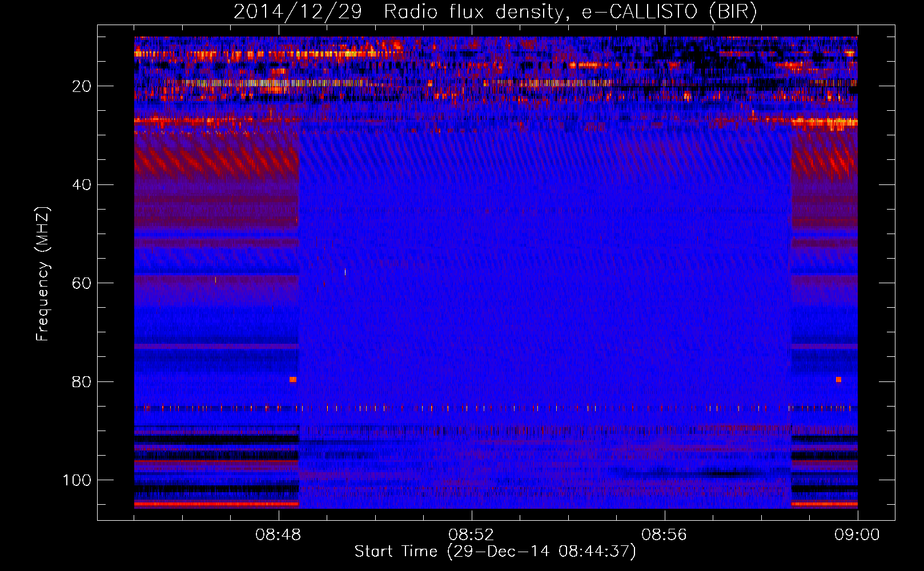Select the 08:52 time tick label
Image resolution: width=924 pixels, height=571 pixels.
(x=471, y=535)
